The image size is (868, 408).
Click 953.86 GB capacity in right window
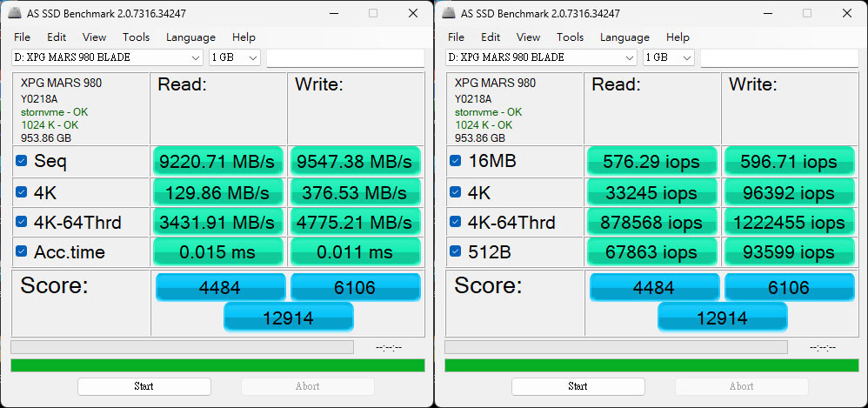tap(480, 137)
